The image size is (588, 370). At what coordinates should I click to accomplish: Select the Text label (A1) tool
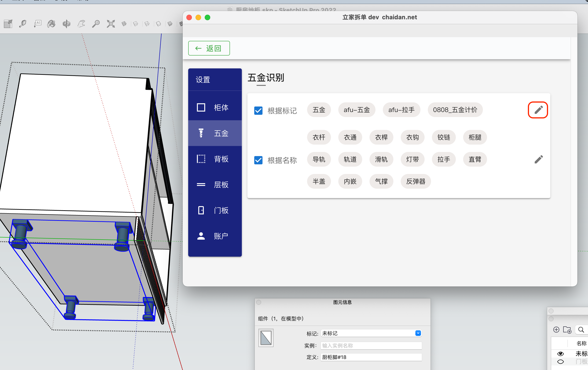coord(37,24)
